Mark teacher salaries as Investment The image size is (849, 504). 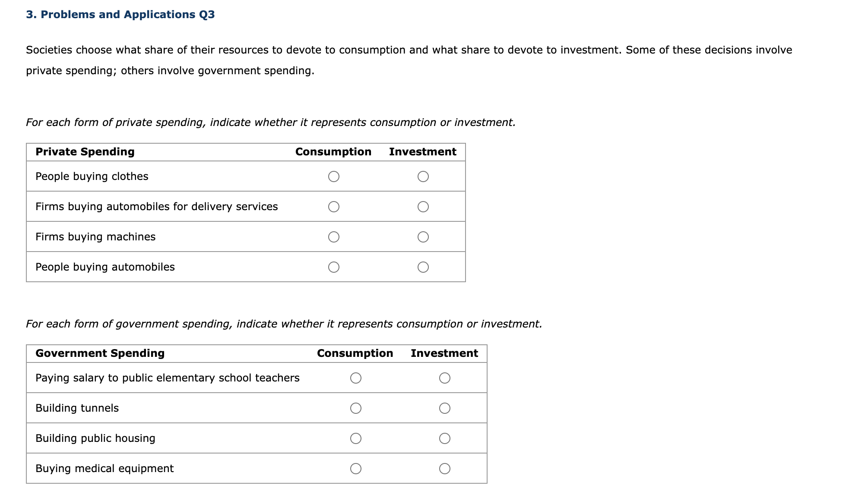445,378
